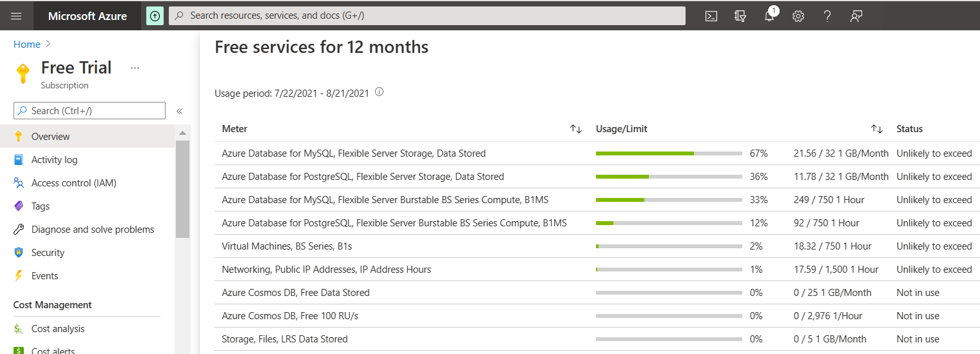Screen dimensions: 980x354
Task: Go to Cost analysis
Action: coord(58,329)
